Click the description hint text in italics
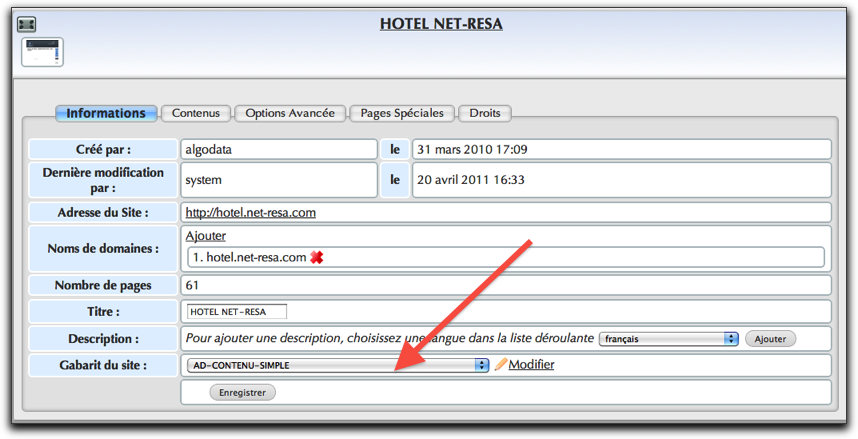858x439 pixels. click(x=390, y=338)
